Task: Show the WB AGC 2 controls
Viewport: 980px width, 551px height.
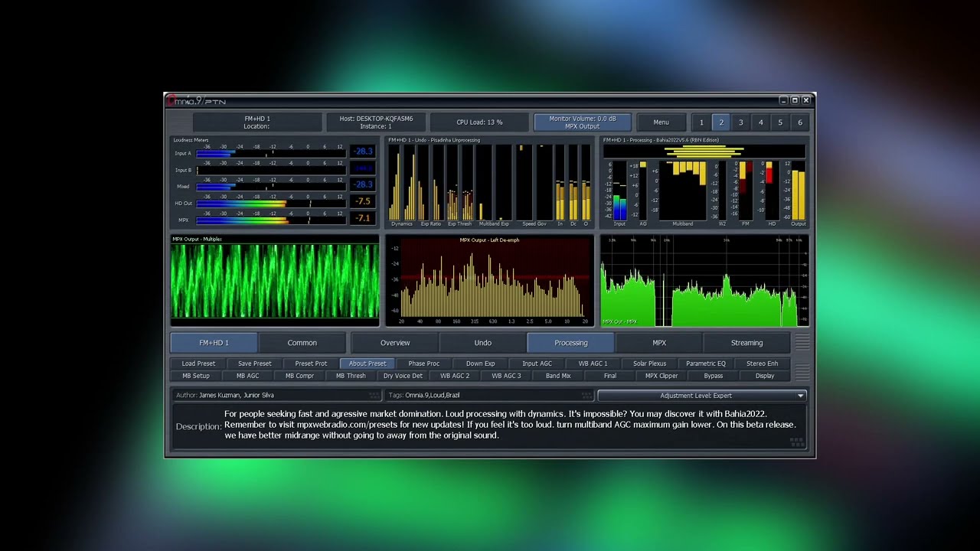Action: tap(455, 376)
